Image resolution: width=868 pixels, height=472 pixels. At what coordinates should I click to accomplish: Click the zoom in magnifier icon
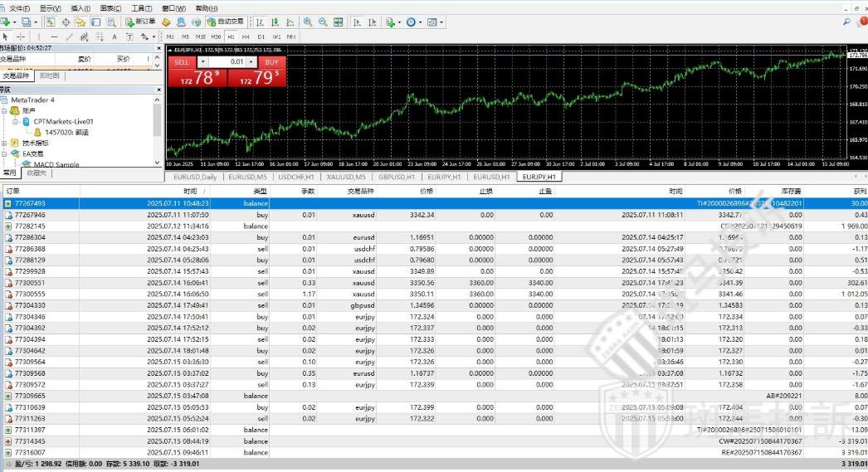309,22
